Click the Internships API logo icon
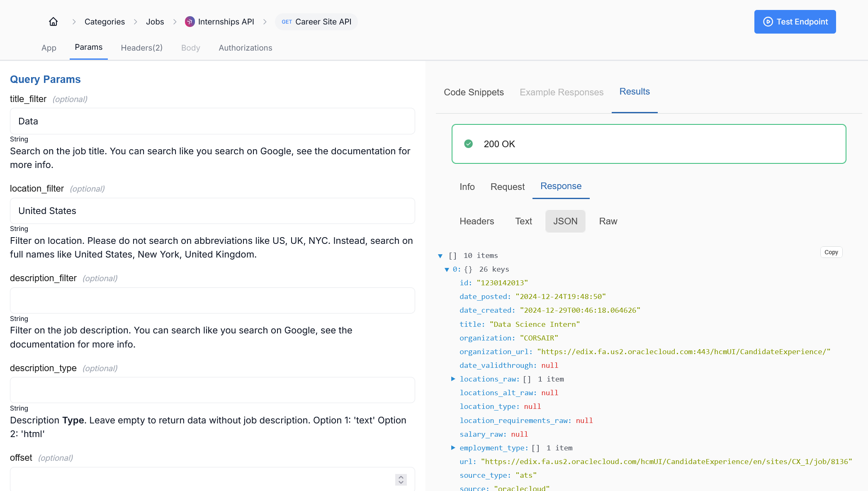Image resolution: width=868 pixels, height=491 pixels. (x=190, y=22)
